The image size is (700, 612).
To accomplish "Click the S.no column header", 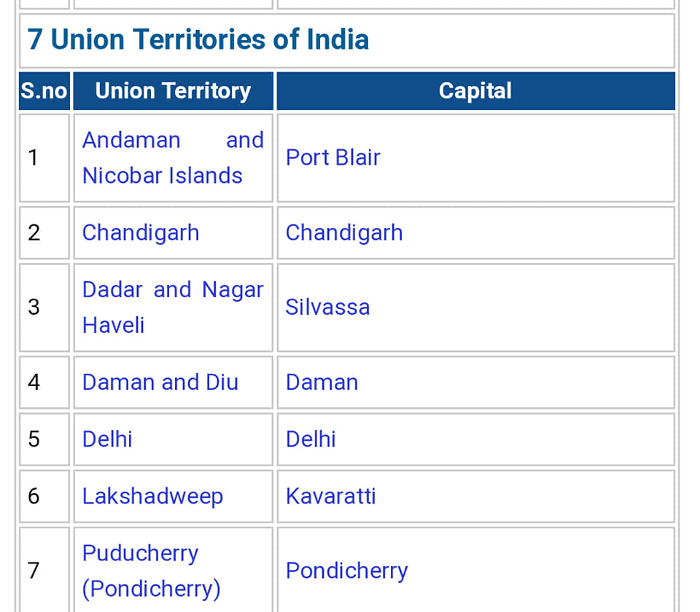I will click(x=44, y=91).
